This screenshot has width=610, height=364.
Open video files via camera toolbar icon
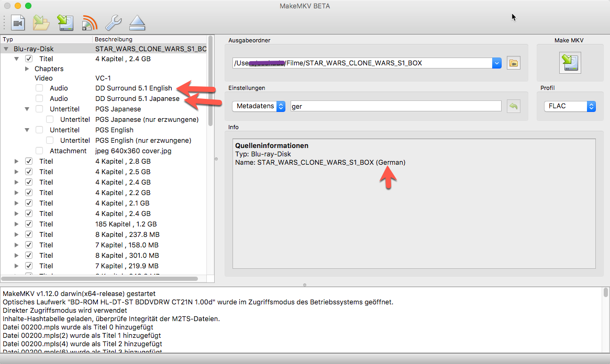tap(18, 23)
